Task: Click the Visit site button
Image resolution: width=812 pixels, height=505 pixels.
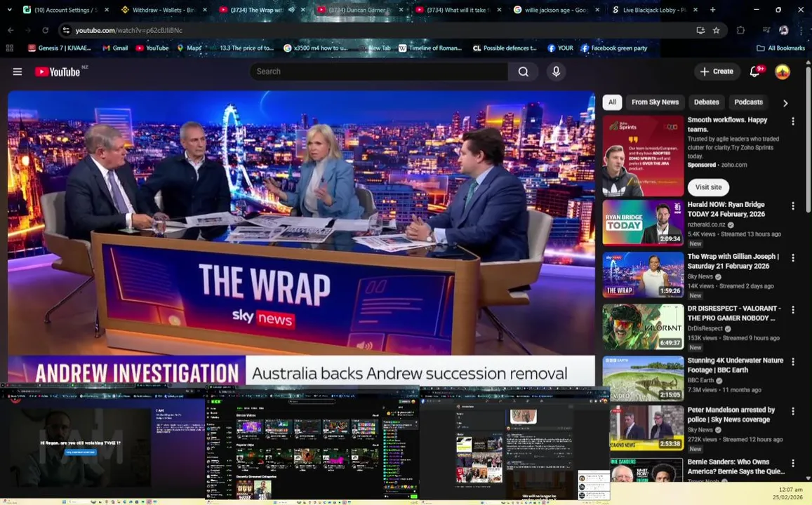Action: coord(708,187)
